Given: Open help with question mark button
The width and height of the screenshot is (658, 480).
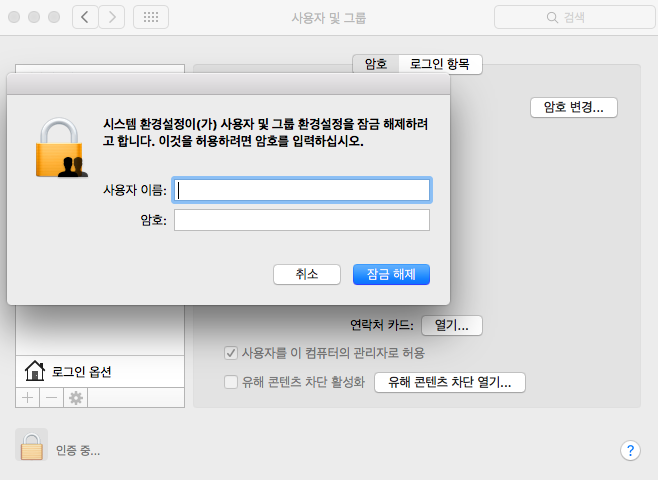Looking at the screenshot, I should pyautogui.click(x=630, y=450).
